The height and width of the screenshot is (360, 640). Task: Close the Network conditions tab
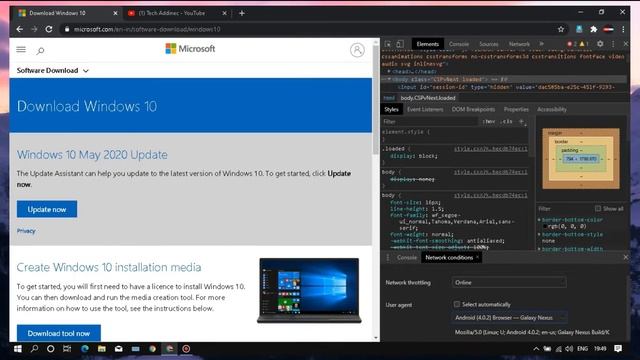tap(477, 257)
